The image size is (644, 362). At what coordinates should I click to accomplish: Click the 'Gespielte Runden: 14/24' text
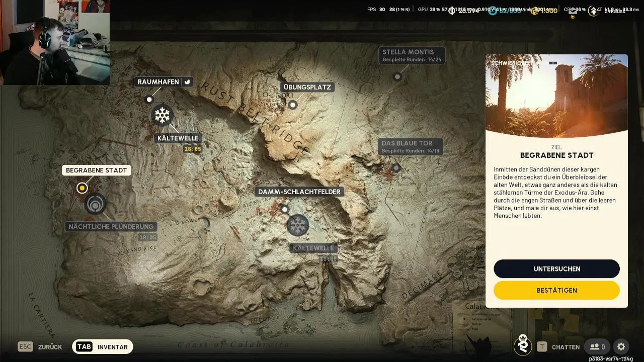point(412,60)
